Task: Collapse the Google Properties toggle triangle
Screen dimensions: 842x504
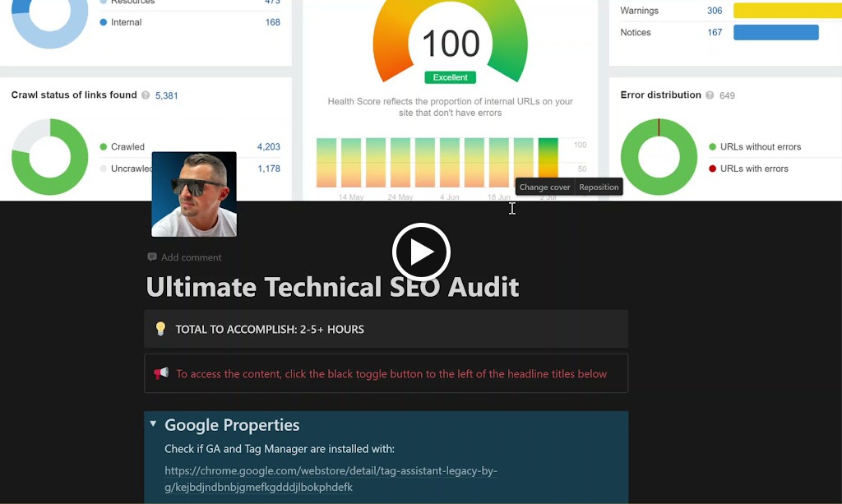Action: [153, 424]
